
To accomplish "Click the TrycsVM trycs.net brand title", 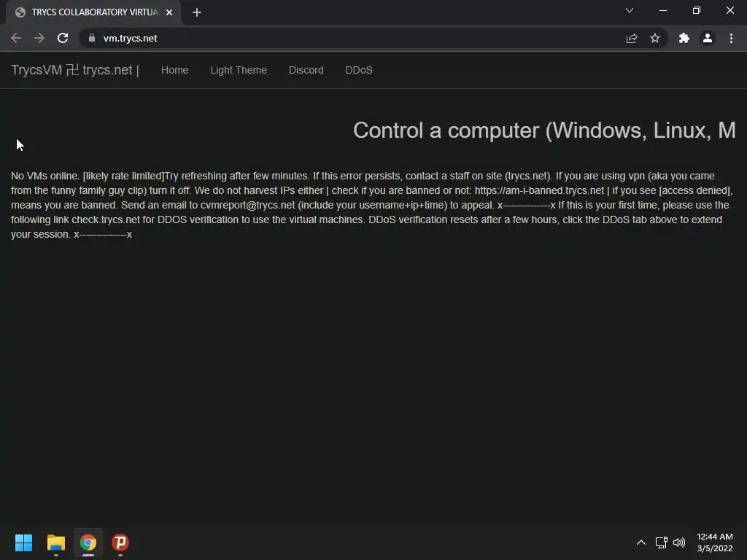I will (x=75, y=70).
